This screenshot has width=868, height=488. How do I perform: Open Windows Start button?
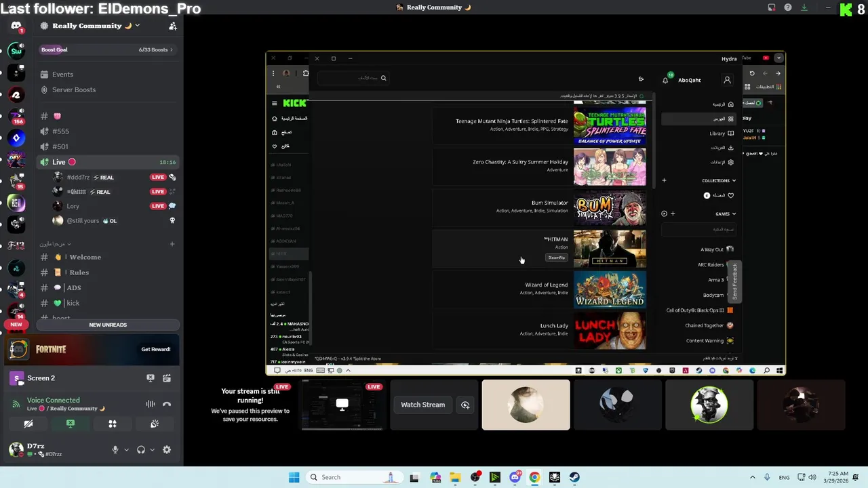(x=294, y=477)
